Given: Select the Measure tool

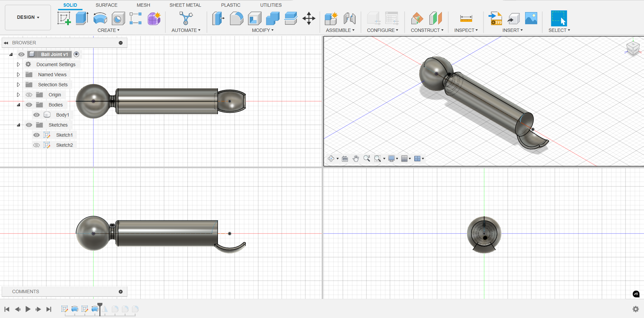Looking at the screenshot, I should [466, 18].
